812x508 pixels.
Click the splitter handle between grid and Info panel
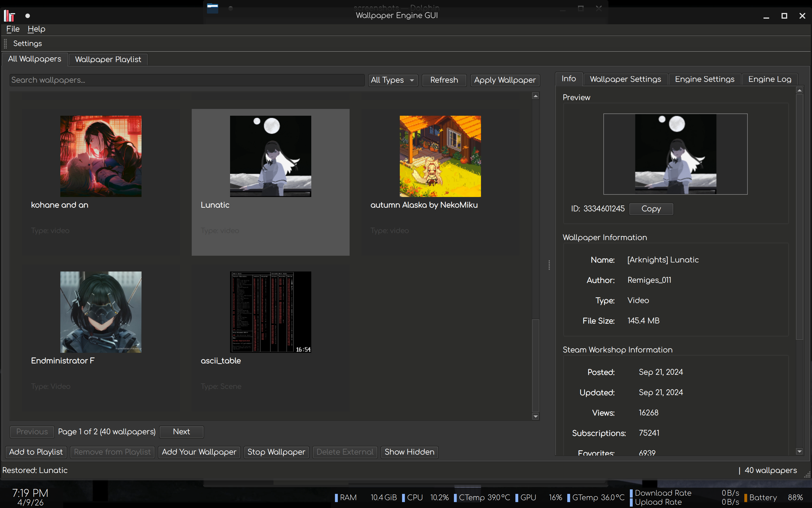pyautogui.click(x=549, y=265)
